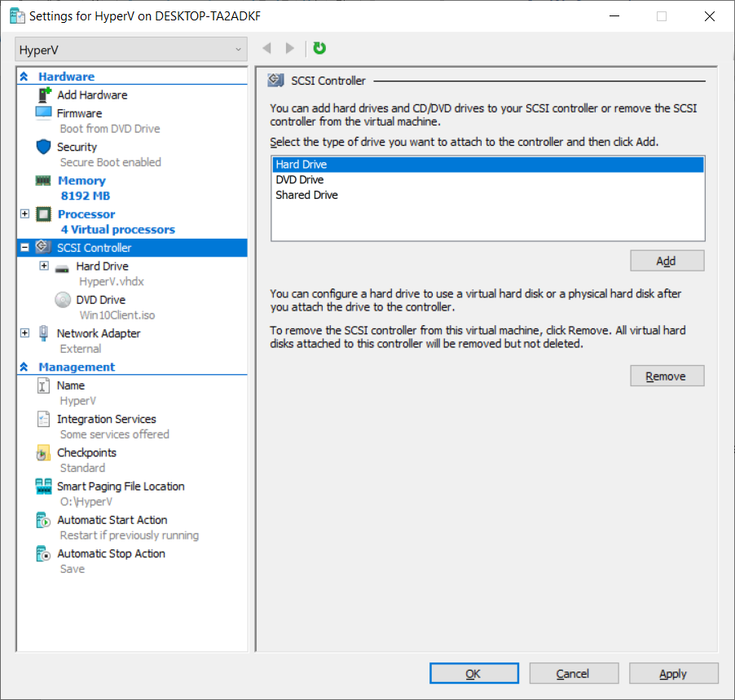Click the Memory chip icon
This screenshot has height=700, width=735.
pos(44,181)
